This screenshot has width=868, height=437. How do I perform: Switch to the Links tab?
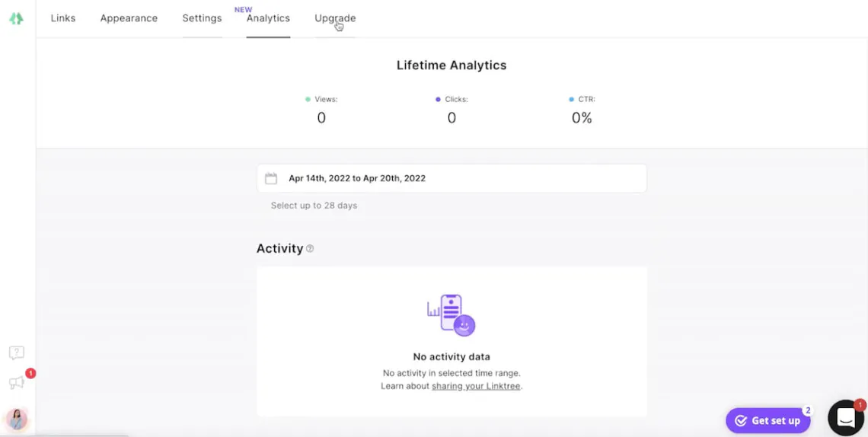[63, 18]
